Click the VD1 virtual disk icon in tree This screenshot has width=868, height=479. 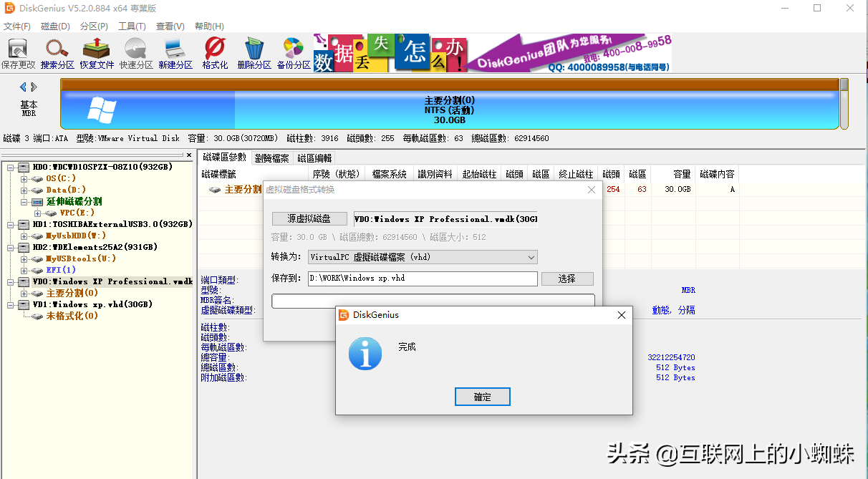(24, 304)
